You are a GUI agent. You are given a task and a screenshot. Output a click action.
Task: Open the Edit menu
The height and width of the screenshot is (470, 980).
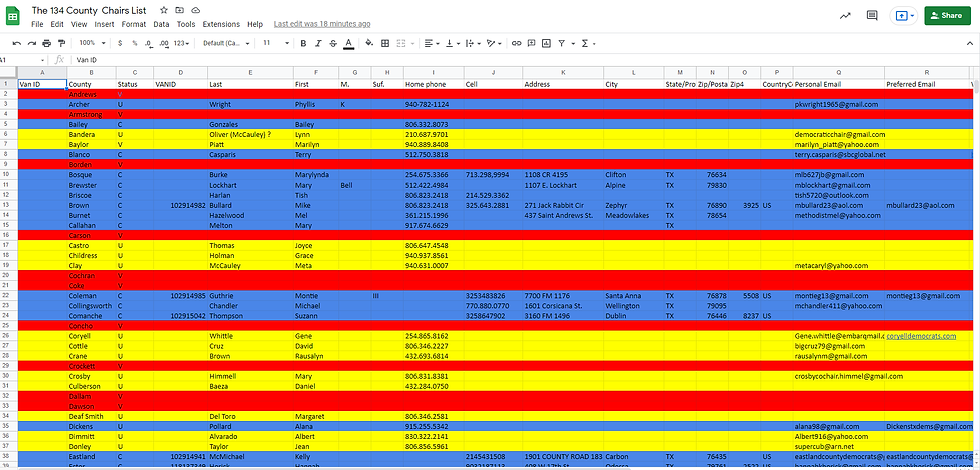point(57,24)
